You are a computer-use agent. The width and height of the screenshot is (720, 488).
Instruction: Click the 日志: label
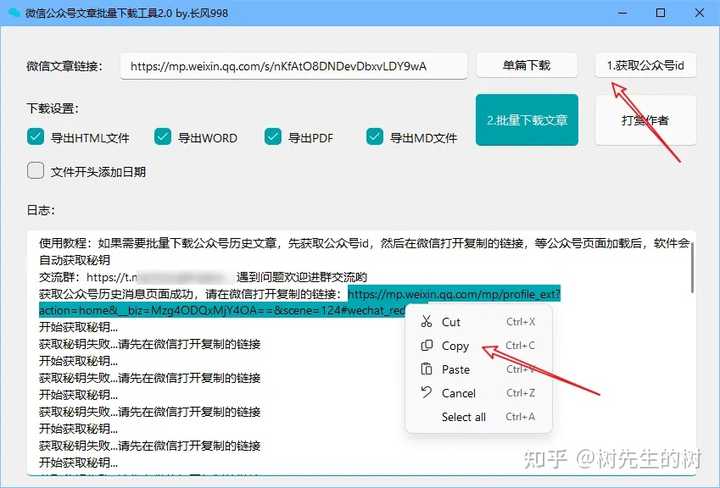point(41,210)
